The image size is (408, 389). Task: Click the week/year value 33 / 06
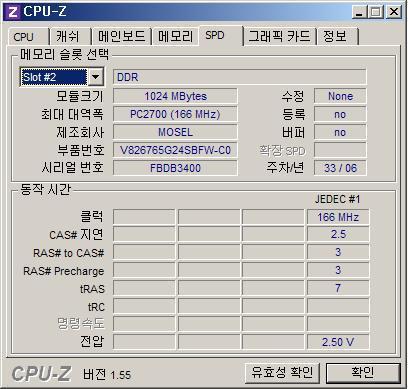click(x=340, y=168)
